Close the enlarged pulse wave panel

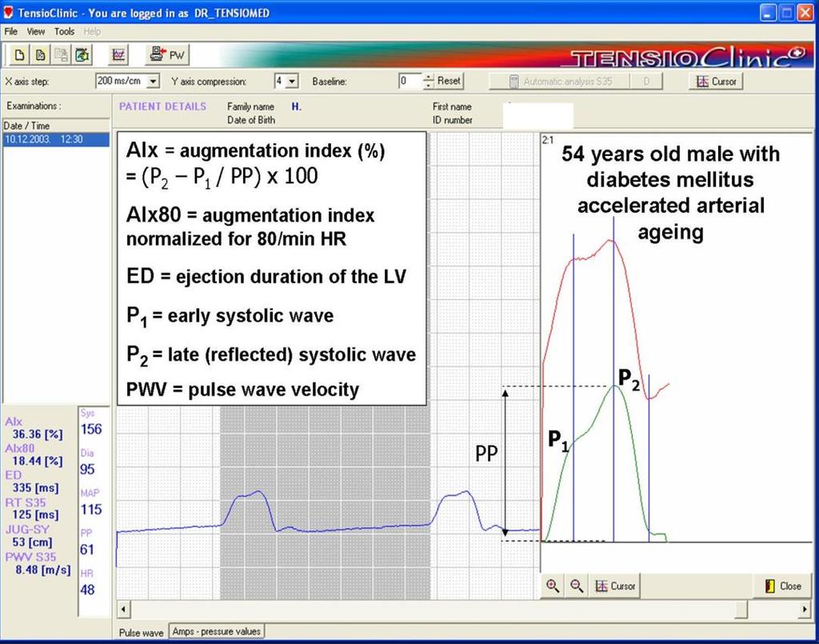[783, 586]
